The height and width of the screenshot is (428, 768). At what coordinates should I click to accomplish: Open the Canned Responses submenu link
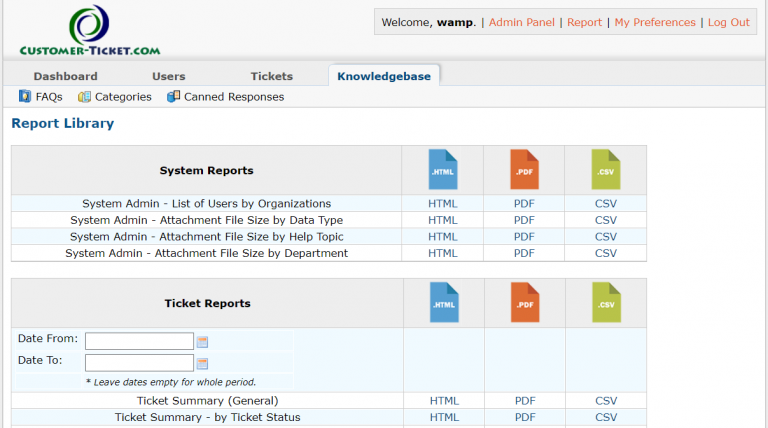coord(234,97)
